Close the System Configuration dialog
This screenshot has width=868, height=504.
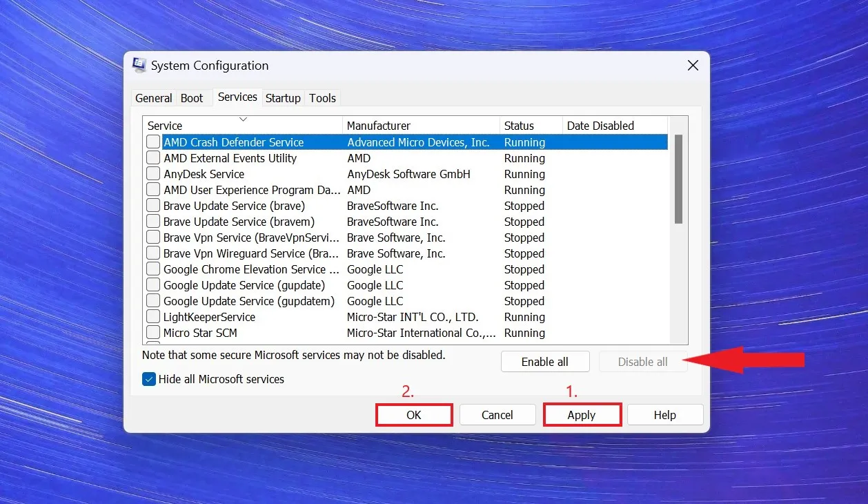click(x=693, y=66)
